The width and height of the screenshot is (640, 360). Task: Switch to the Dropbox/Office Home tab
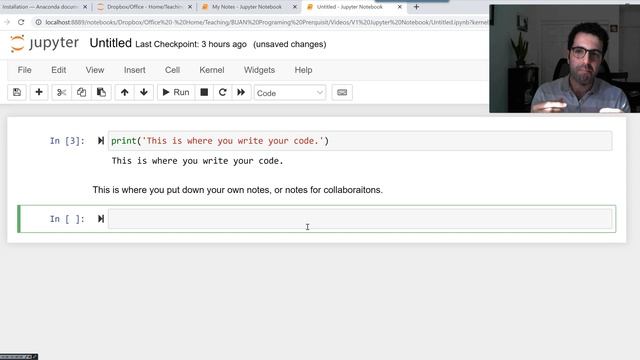pyautogui.click(x=144, y=7)
